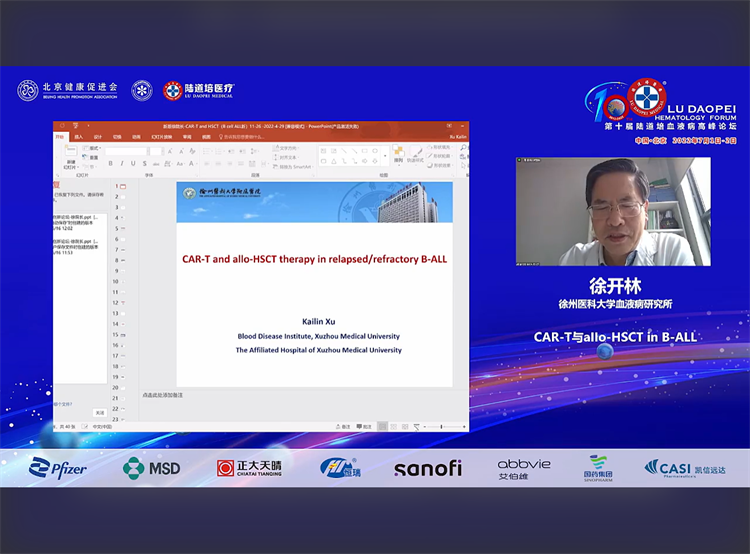Open the Design (设计) ribbon tab
This screenshot has height=554, width=750.
point(97,136)
